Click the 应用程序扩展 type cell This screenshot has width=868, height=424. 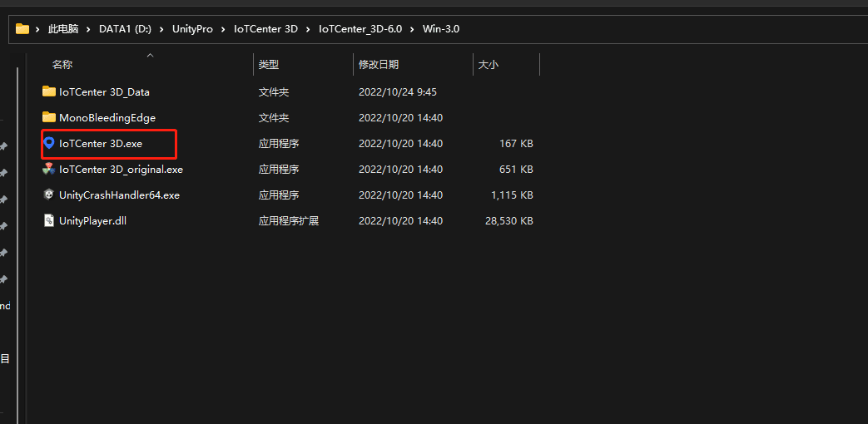pyautogui.click(x=289, y=221)
